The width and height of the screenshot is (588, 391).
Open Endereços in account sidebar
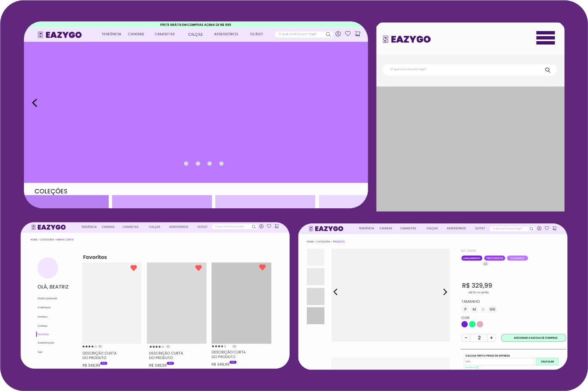coord(44,307)
